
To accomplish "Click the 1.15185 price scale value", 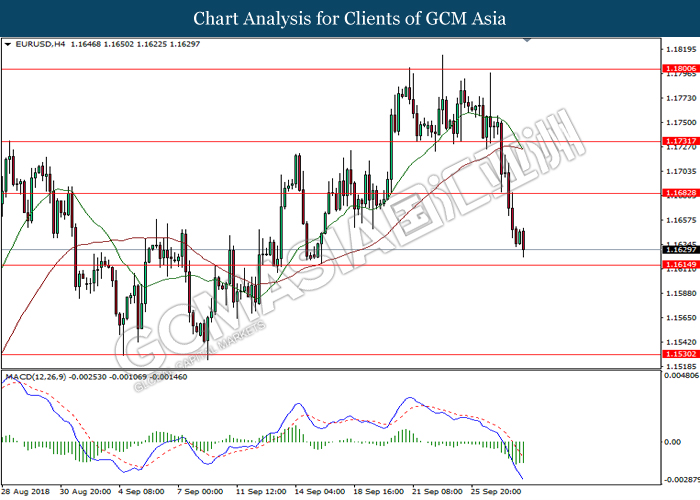I will (681, 366).
